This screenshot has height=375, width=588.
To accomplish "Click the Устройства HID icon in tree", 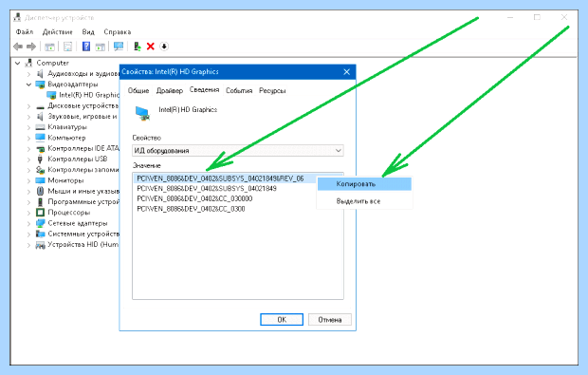I will coord(40,245).
